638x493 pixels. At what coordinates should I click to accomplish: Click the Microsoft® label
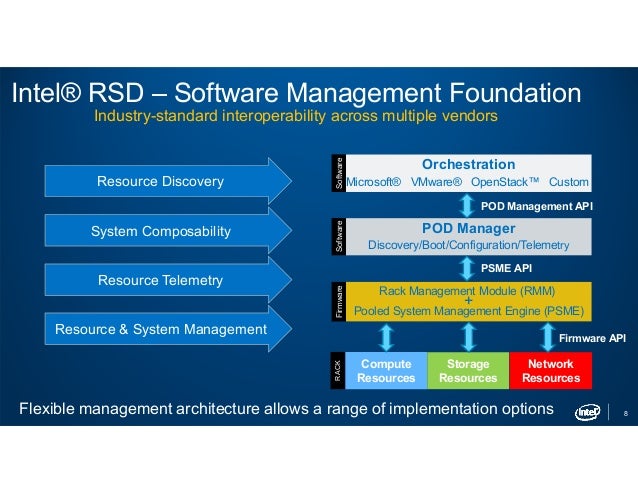point(373,182)
